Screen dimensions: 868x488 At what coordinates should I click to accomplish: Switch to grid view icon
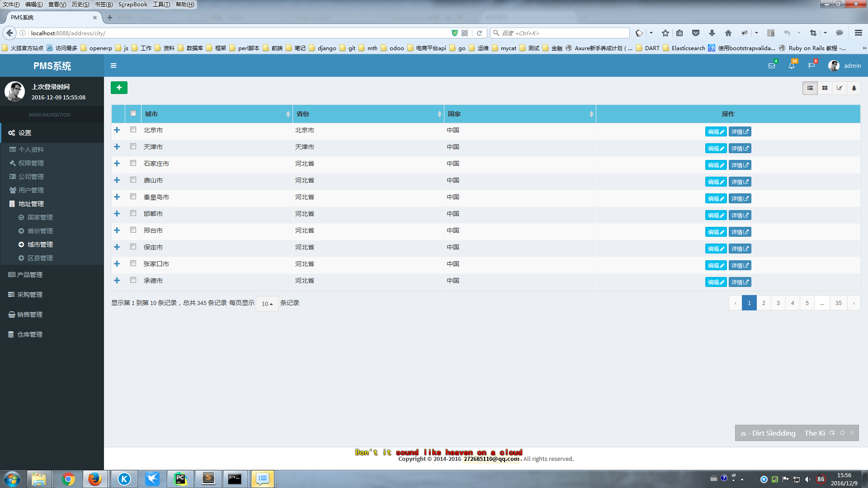(825, 88)
